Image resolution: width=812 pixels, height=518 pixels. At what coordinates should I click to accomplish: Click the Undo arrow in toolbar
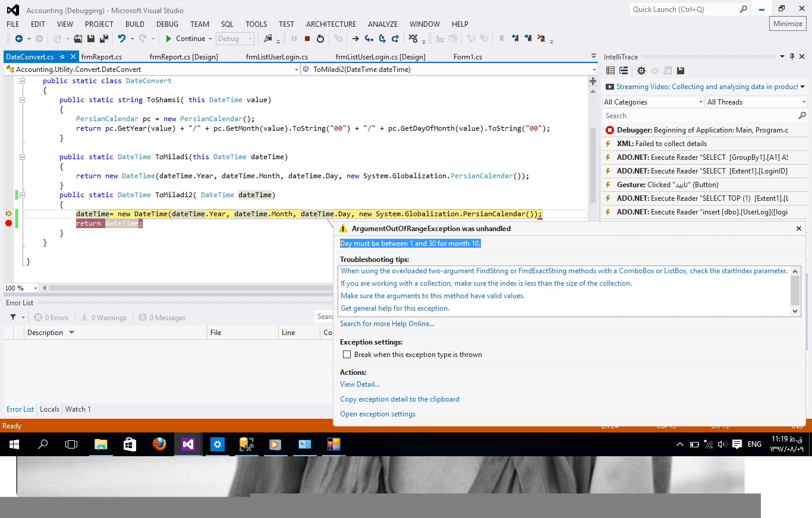click(122, 39)
